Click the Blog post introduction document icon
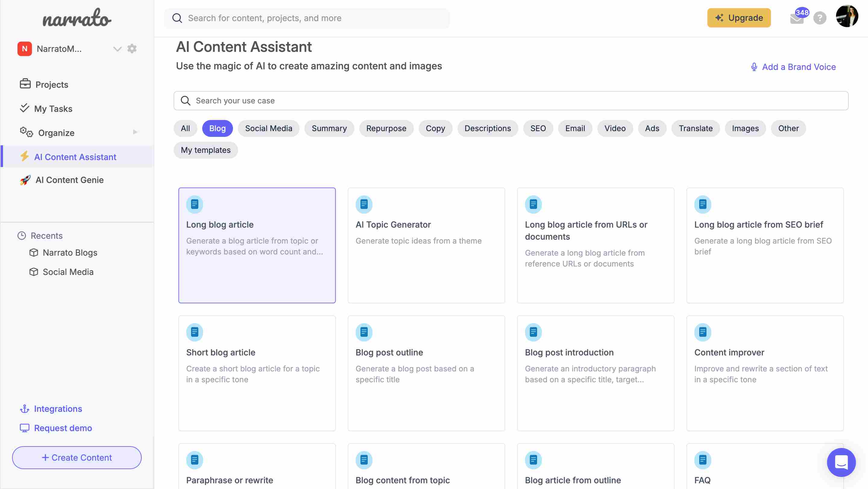Screen dimensions: 868x489 coord(533,332)
